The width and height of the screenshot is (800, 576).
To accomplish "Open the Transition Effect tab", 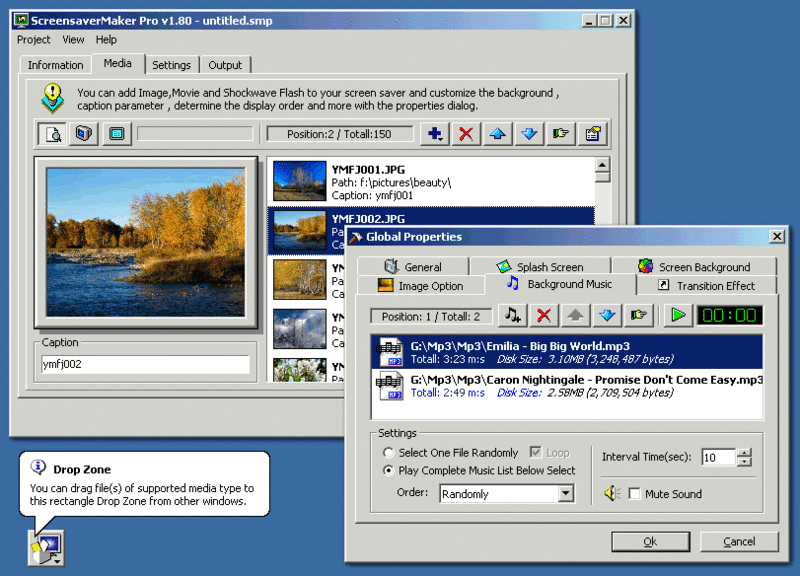I will coord(707,286).
